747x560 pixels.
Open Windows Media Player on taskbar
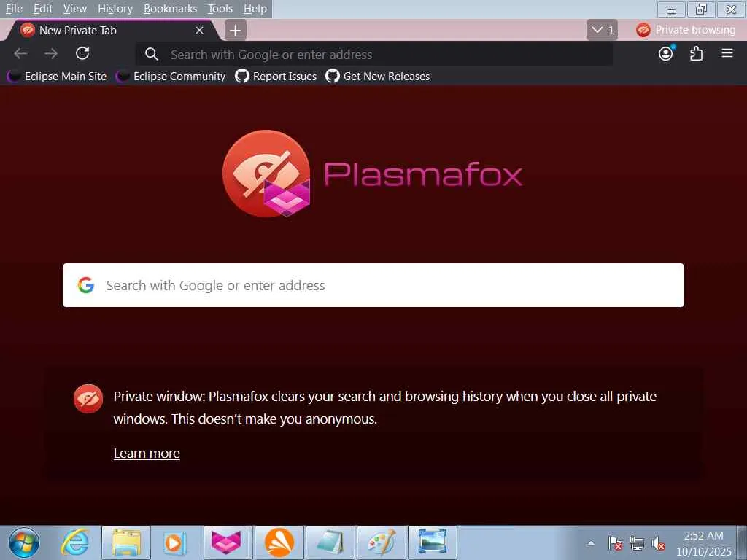pyautogui.click(x=175, y=542)
